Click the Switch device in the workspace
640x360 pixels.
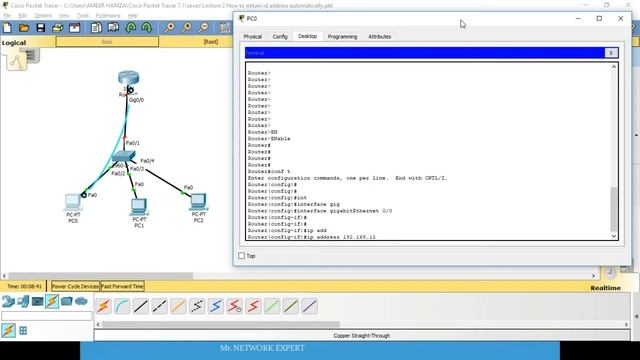[123, 156]
